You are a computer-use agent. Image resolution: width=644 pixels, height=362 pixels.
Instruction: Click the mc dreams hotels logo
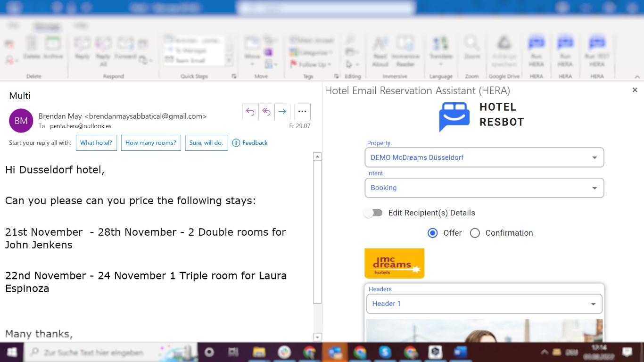pos(395,263)
